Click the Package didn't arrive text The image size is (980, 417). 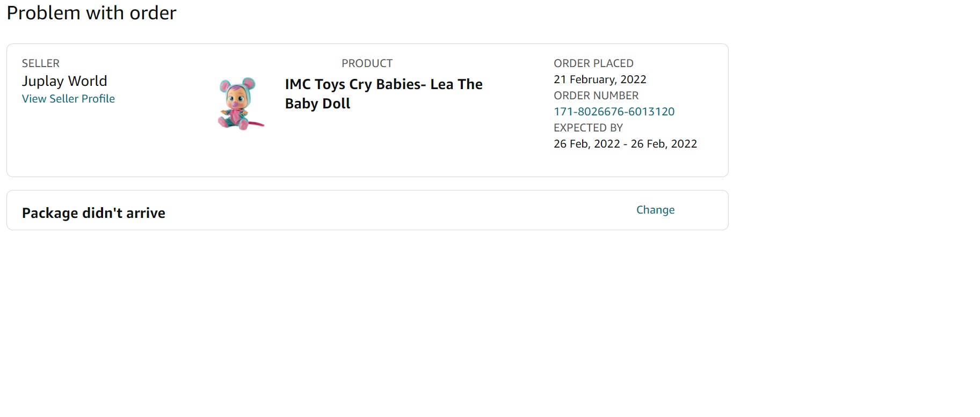(x=93, y=213)
